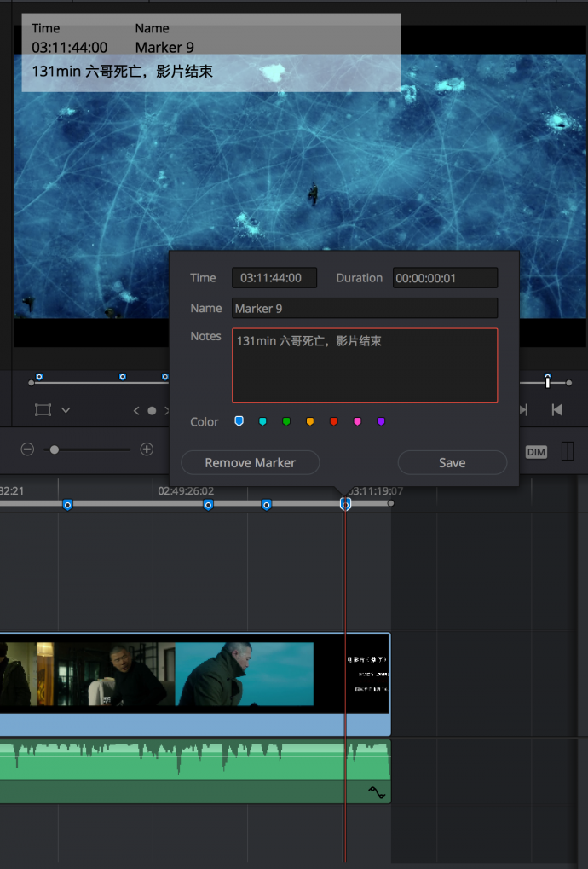Select the leftmost timeline ruler marker
The width and height of the screenshot is (588, 869).
point(67,504)
